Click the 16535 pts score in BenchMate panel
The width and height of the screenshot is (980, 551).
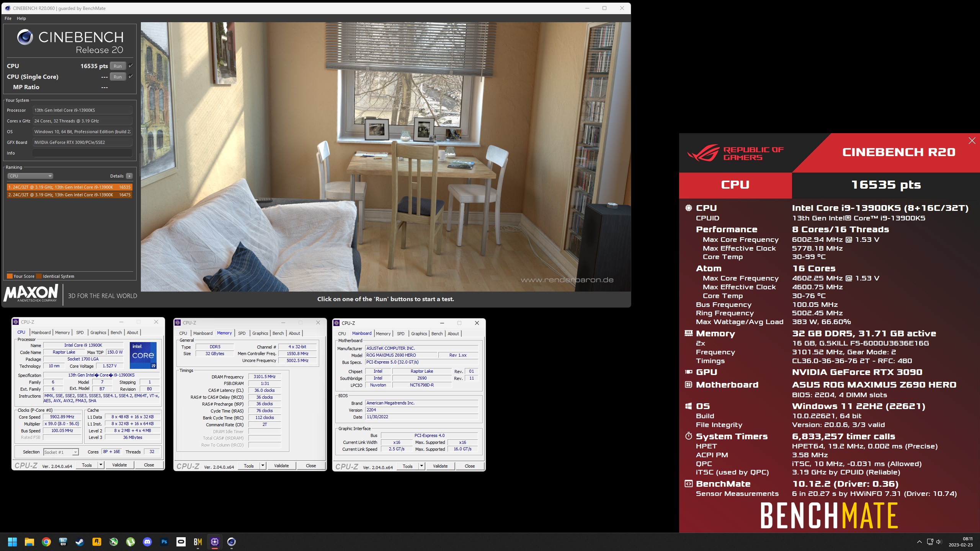(x=886, y=185)
